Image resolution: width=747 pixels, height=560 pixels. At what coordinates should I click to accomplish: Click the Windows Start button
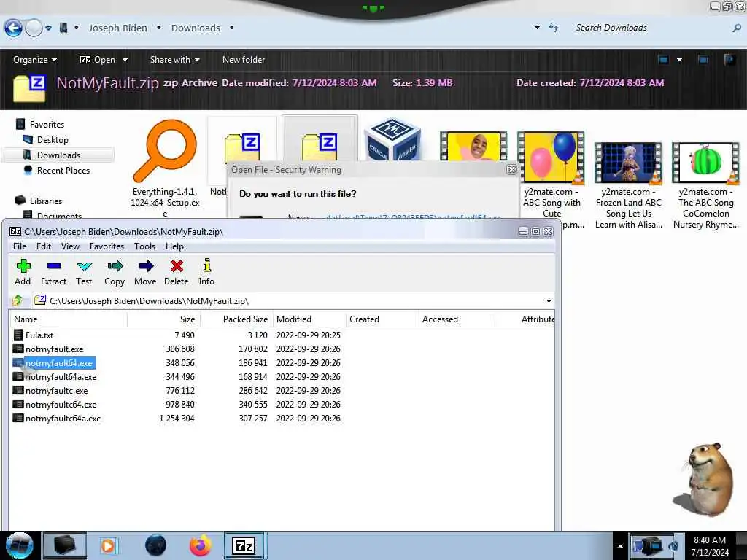pyautogui.click(x=18, y=545)
